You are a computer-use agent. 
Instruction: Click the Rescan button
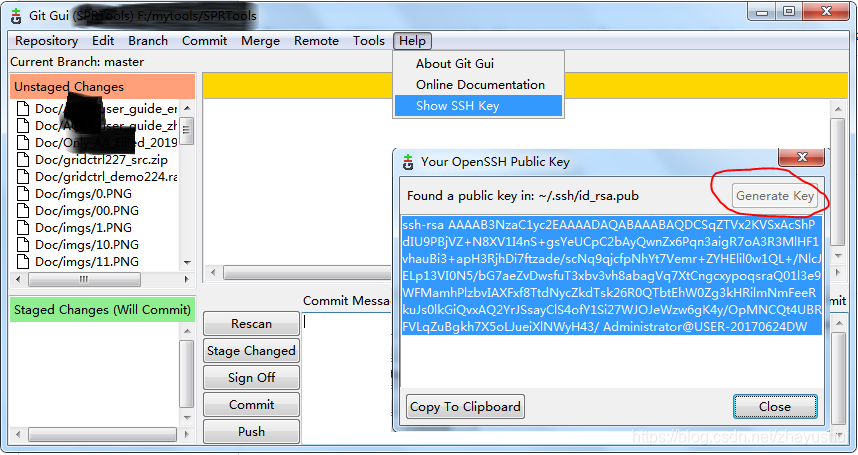251,324
